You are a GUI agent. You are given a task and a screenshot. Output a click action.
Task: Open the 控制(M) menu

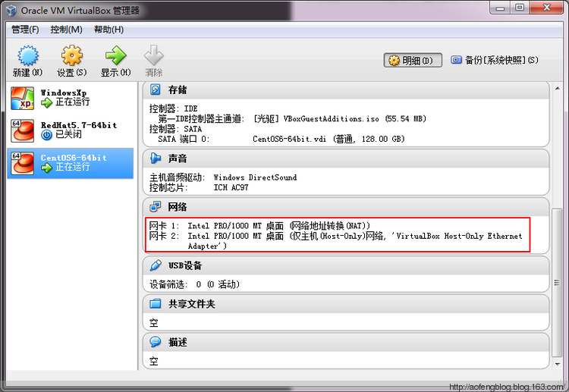coord(67,30)
